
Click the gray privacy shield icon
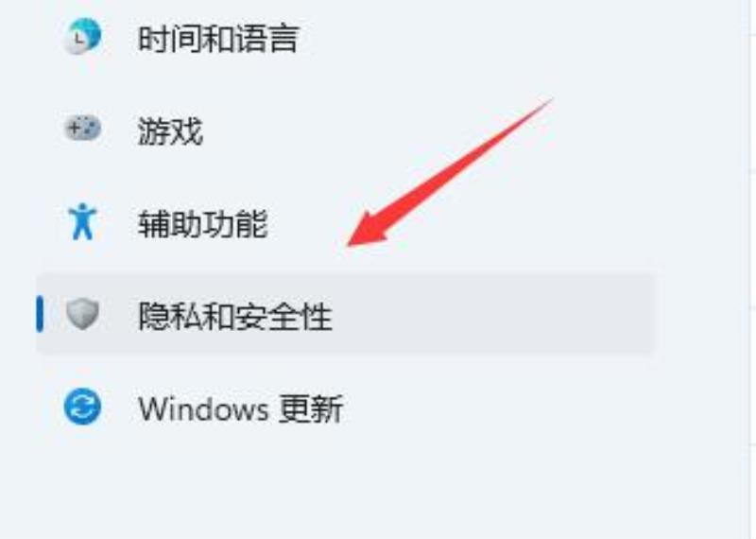pyautogui.click(x=83, y=314)
